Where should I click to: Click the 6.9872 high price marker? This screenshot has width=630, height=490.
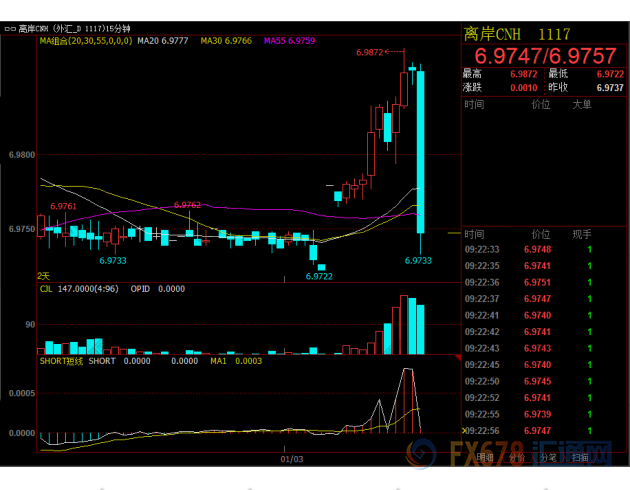(x=369, y=50)
